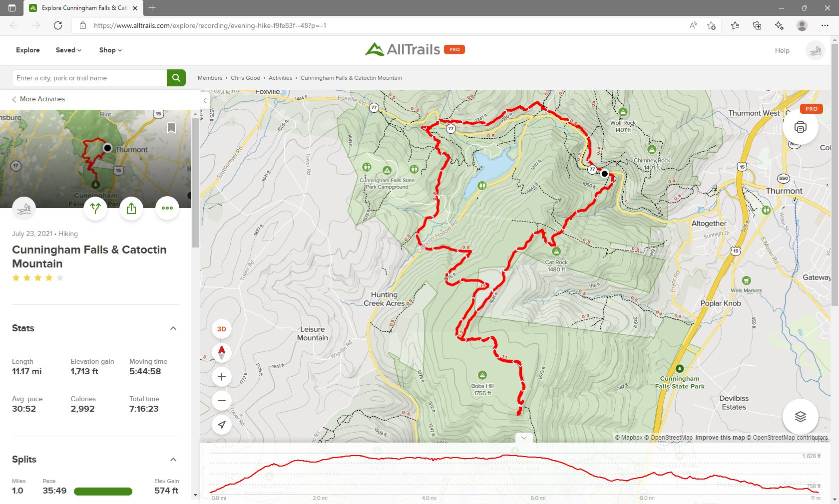Open Chris Good breadcrumb link
The width and height of the screenshot is (839, 504).
(245, 78)
